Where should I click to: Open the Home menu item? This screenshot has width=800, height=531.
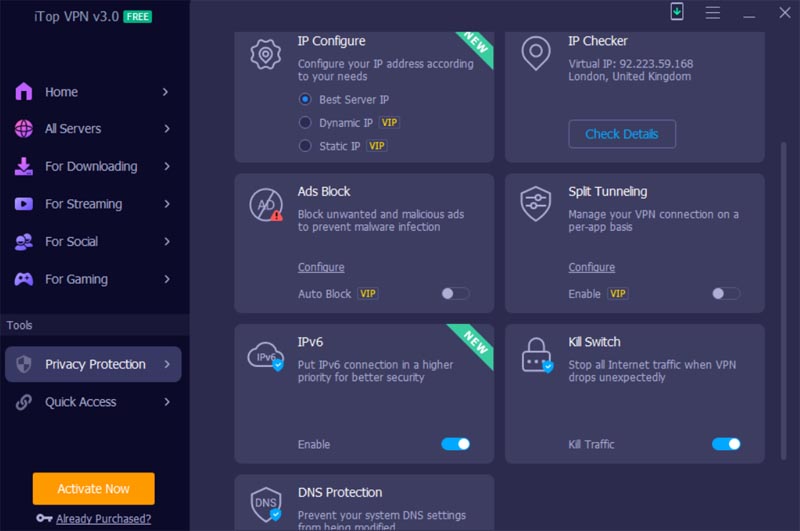tap(93, 92)
